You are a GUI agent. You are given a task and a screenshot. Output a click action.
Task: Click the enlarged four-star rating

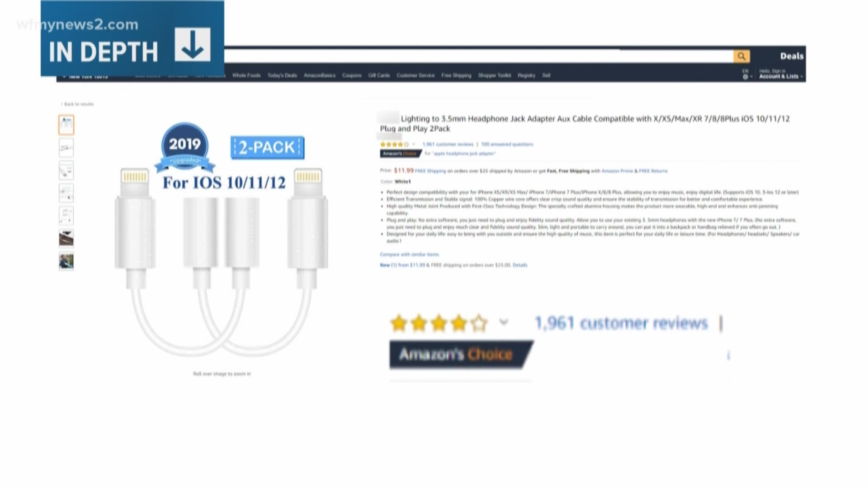[439, 324]
